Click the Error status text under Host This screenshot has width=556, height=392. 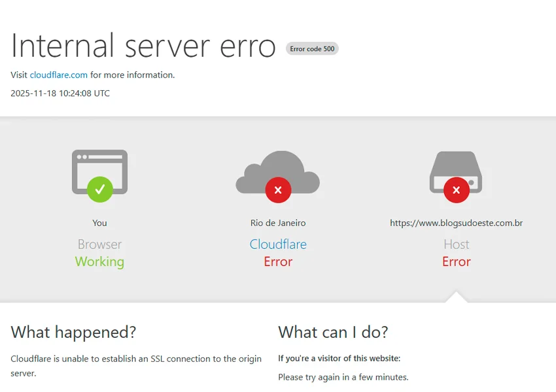456,261
